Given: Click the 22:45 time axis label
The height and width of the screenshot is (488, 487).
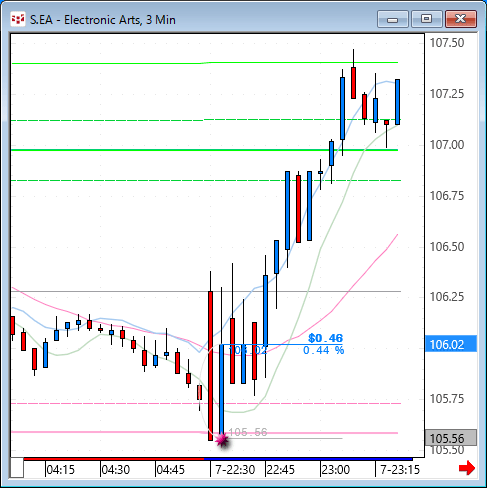Looking at the screenshot, I should click(x=281, y=470).
